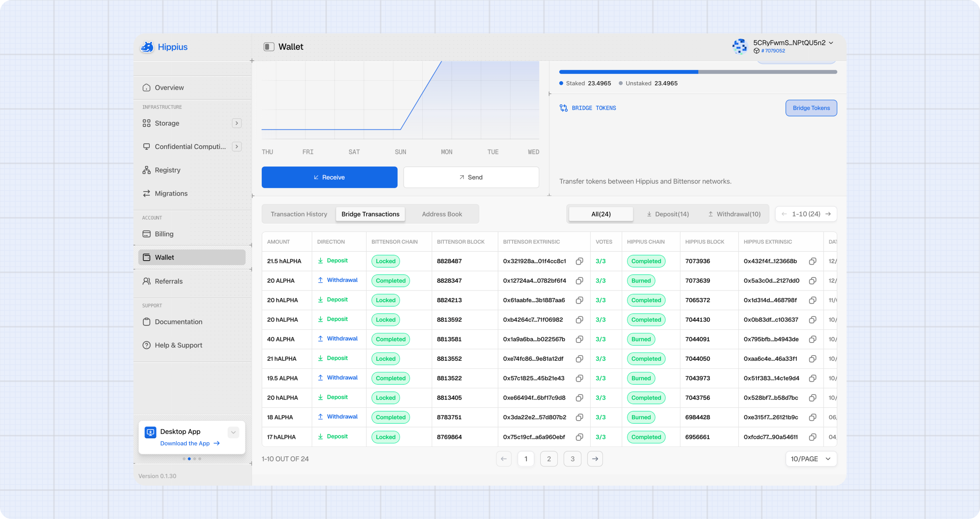The width and height of the screenshot is (980, 519).
Task: Follow the Download the App link
Action: coord(190,443)
